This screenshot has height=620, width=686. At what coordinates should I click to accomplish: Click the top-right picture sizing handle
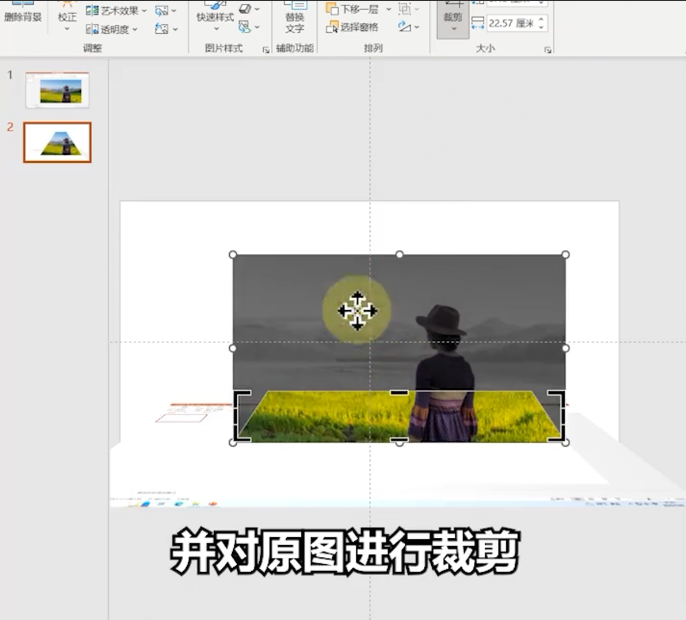click(x=565, y=255)
